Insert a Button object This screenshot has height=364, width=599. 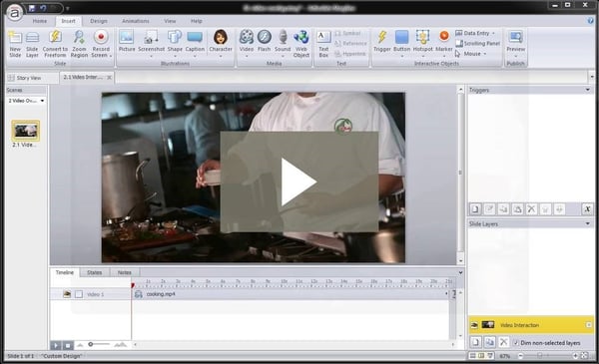coord(402,37)
